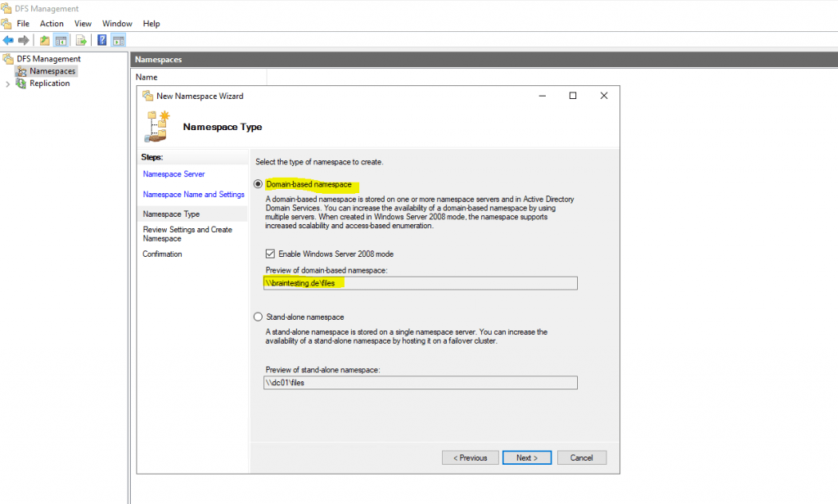This screenshot has height=504, width=838.
Task: Select Namespaces in the console tree
Action: (52, 71)
